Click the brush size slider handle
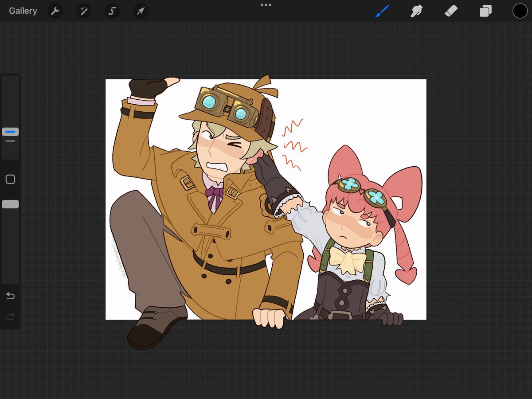 pos(10,132)
